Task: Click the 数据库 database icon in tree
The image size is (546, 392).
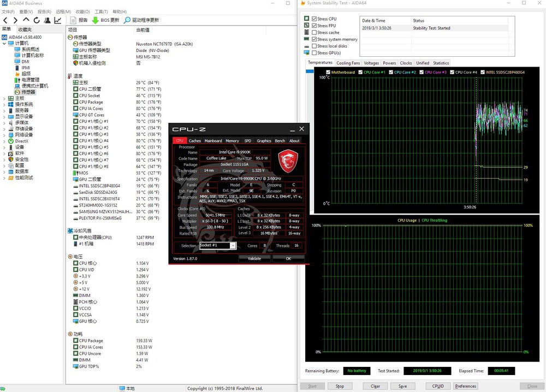Action: (11, 171)
